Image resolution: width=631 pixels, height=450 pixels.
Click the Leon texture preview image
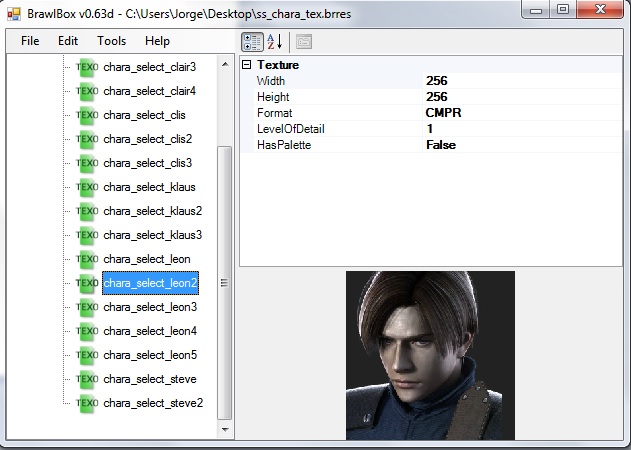(430, 355)
